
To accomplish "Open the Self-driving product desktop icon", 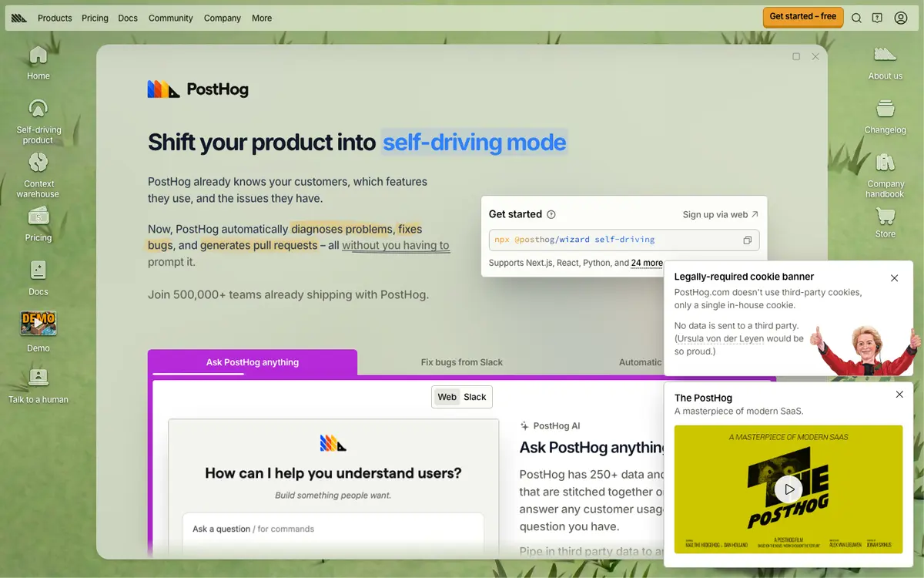I will click(x=38, y=122).
